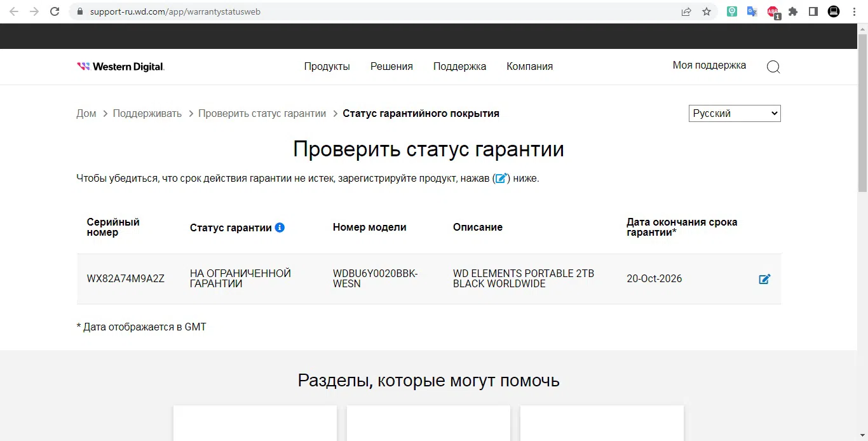The height and width of the screenshot is (441, 868).
Task: Click Описание column header
Action: click(478, 227)
